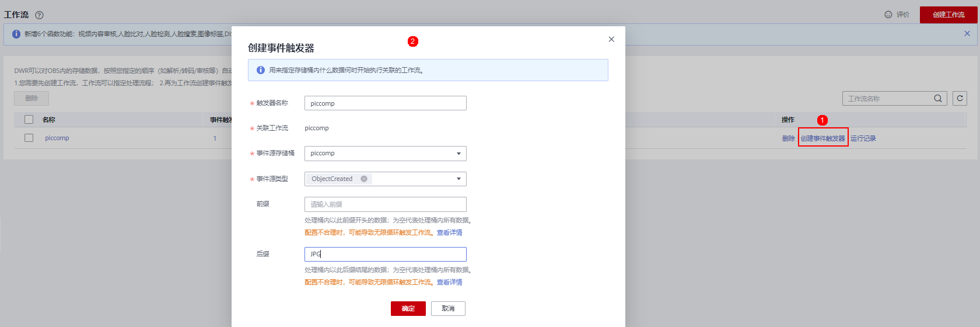Click 取消 to cancel the dialog

[x=448, y=308]
